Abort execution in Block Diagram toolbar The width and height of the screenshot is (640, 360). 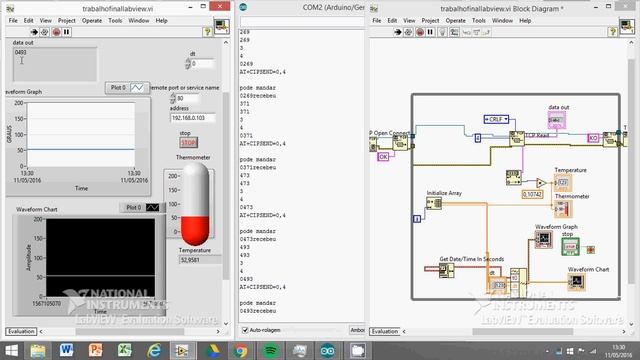point(420,32)
